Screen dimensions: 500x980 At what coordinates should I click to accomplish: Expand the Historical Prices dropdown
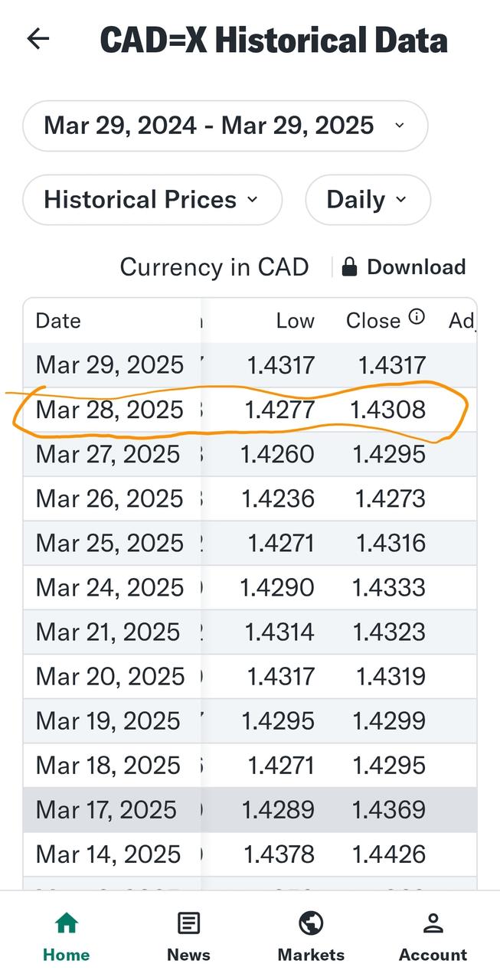point(152,199)
